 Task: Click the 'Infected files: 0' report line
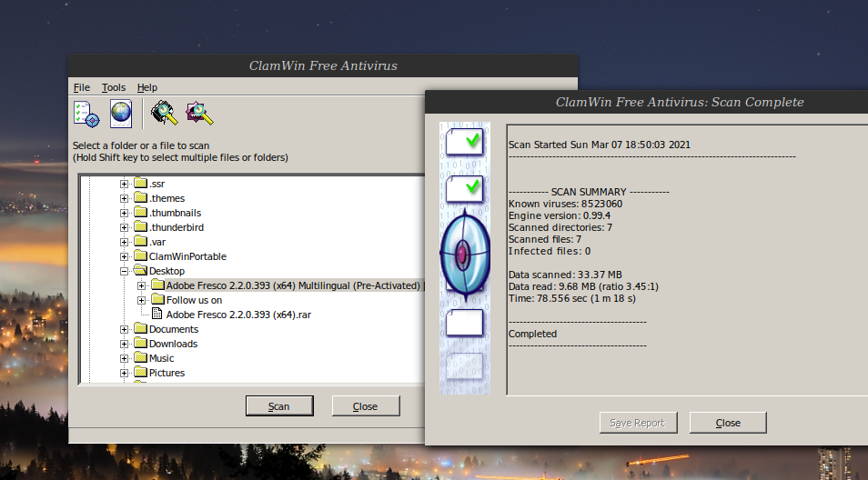coord(550,251)
